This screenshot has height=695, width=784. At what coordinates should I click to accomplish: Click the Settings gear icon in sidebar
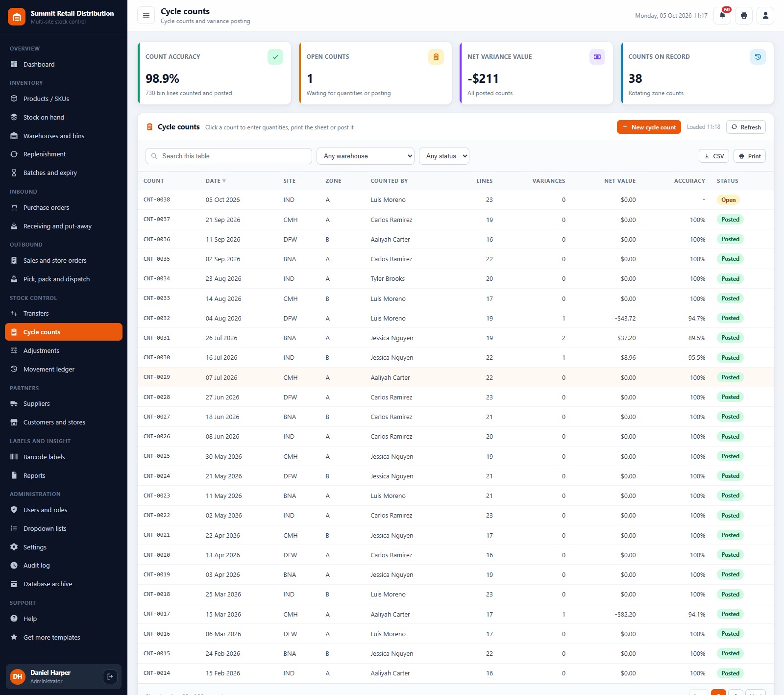coord(14,547)
